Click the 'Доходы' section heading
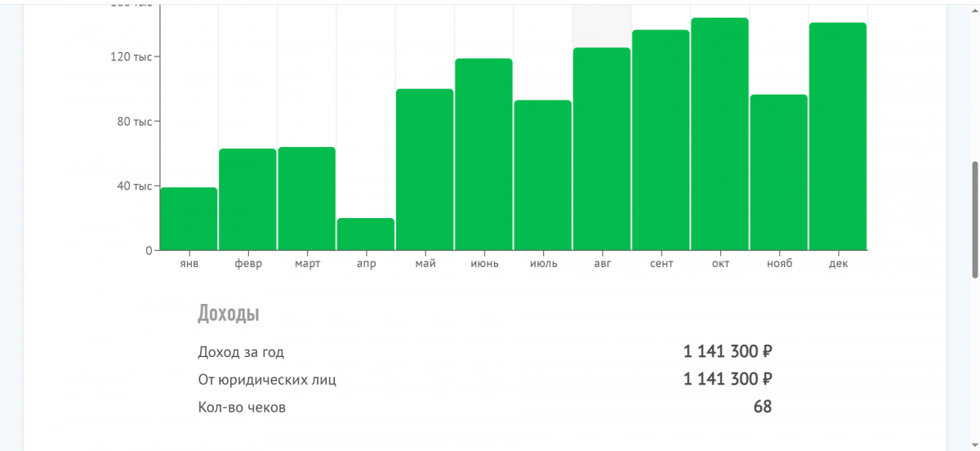The height and width of the screenshot is (451, 980). 229,314
